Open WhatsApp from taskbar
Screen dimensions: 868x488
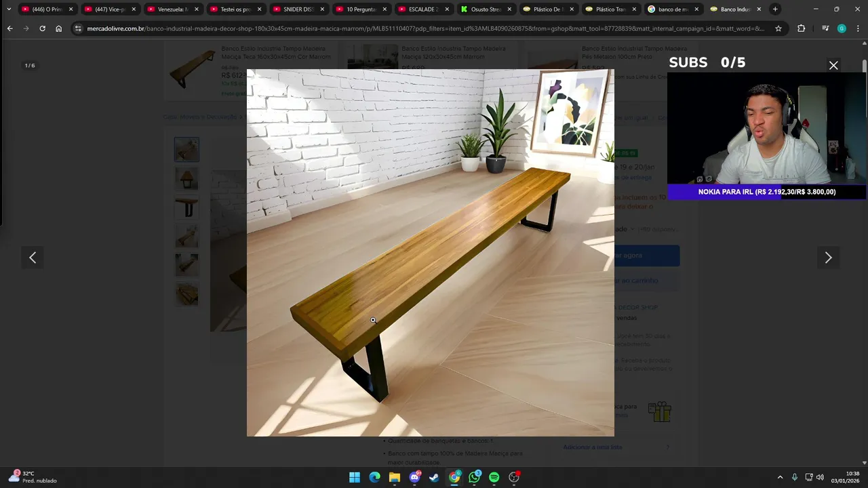tap(474, 477)
